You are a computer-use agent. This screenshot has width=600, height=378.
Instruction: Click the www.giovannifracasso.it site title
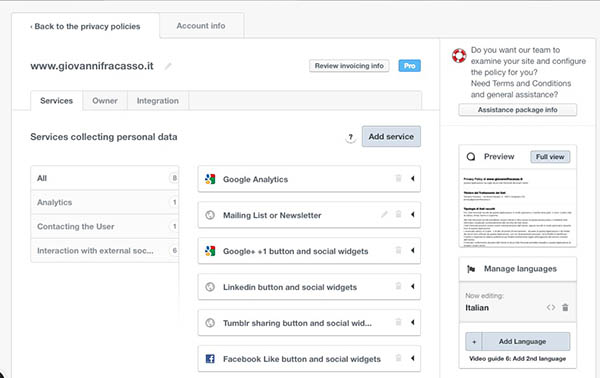92,66
